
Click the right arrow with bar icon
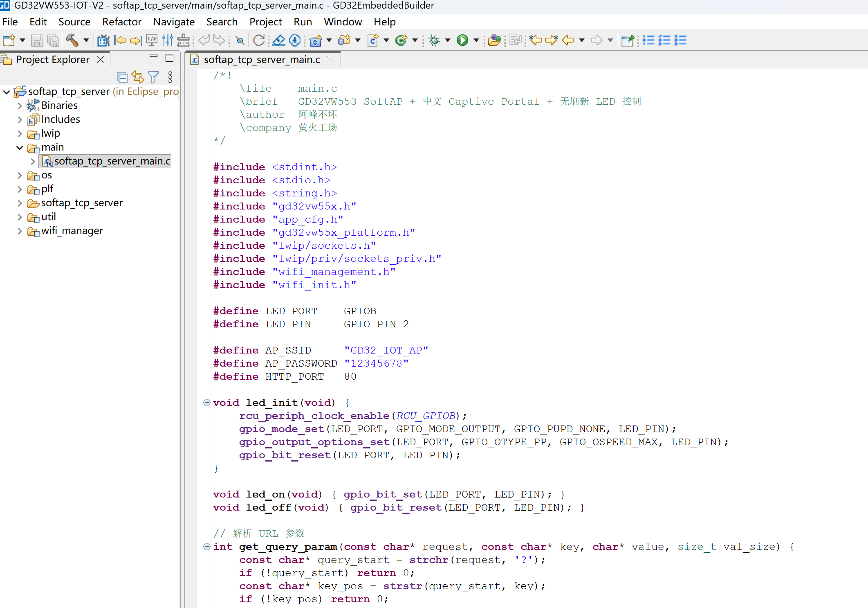point(136,40)
